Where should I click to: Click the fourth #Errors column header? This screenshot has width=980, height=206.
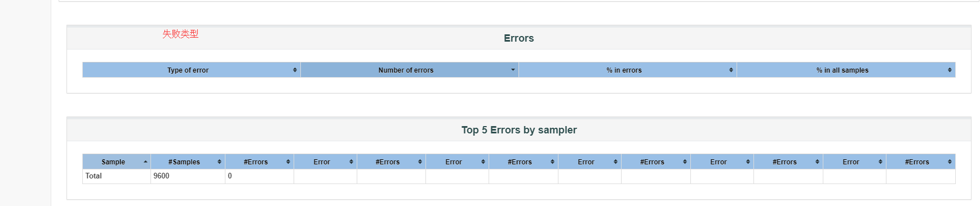(x=656, y=162)
